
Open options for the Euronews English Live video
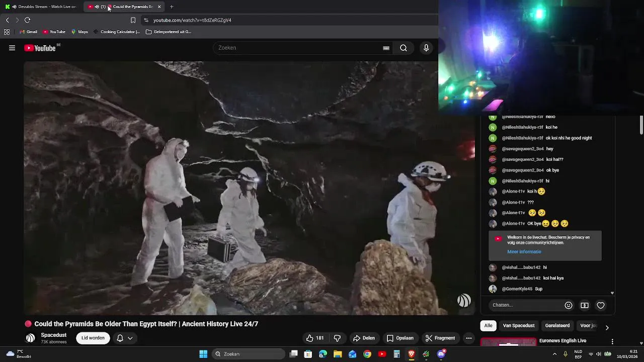click(x=612, y=341)
